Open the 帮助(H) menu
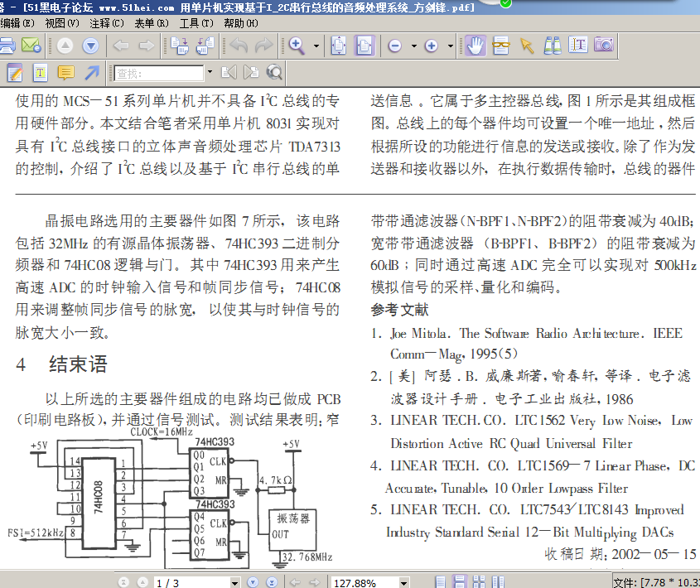Viewport: 700px width, 588px height. 241,23
